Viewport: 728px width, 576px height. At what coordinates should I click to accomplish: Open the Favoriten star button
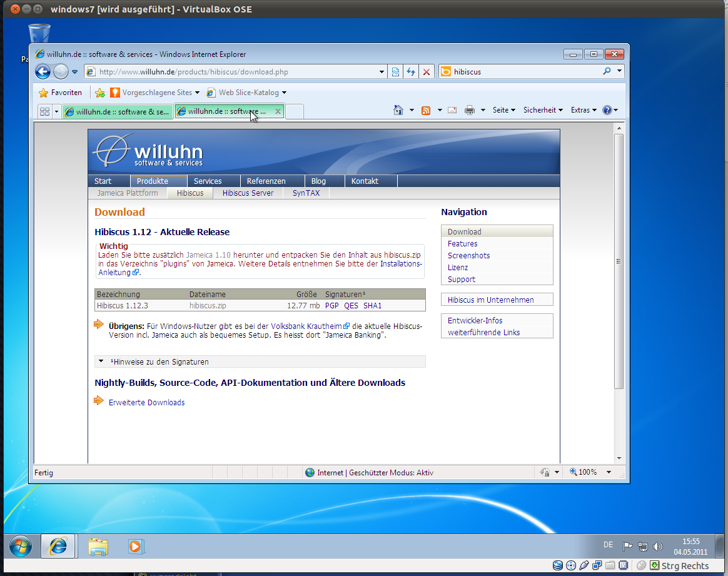tap(61, 93)
